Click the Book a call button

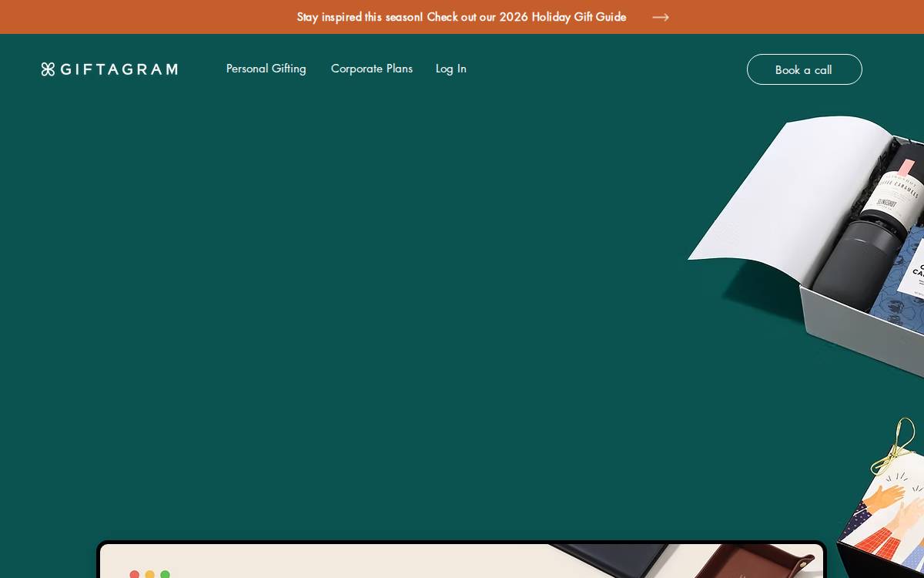[805, 69]
